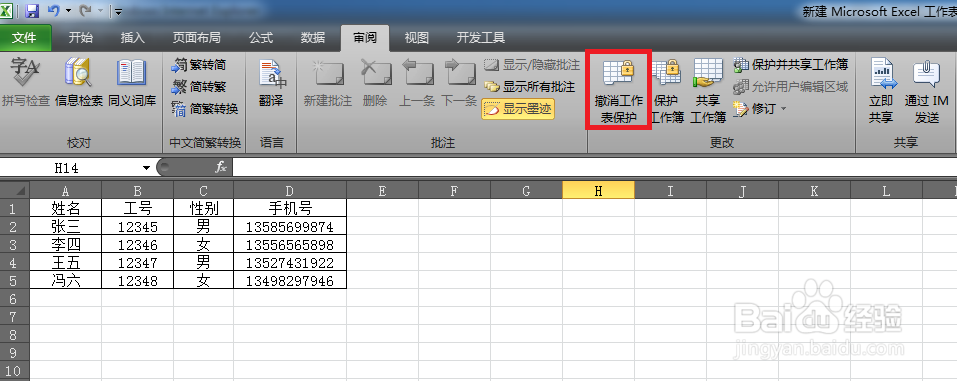This screenshot has height=381, width=957.
Task: Click the Select All corner button
Action: [x=15, y=190]
